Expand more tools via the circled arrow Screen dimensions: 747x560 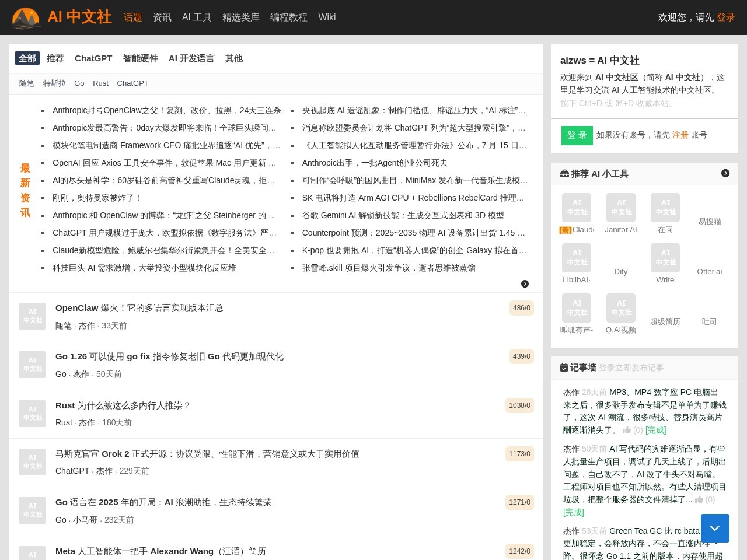725,173
